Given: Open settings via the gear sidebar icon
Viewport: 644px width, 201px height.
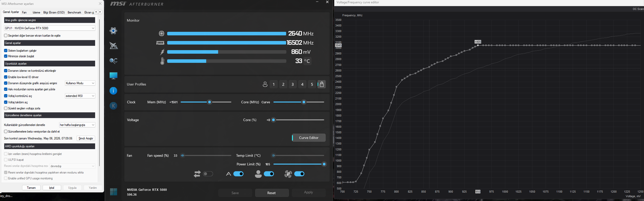Looking at the screenshot, I should (x=113, y=31).
